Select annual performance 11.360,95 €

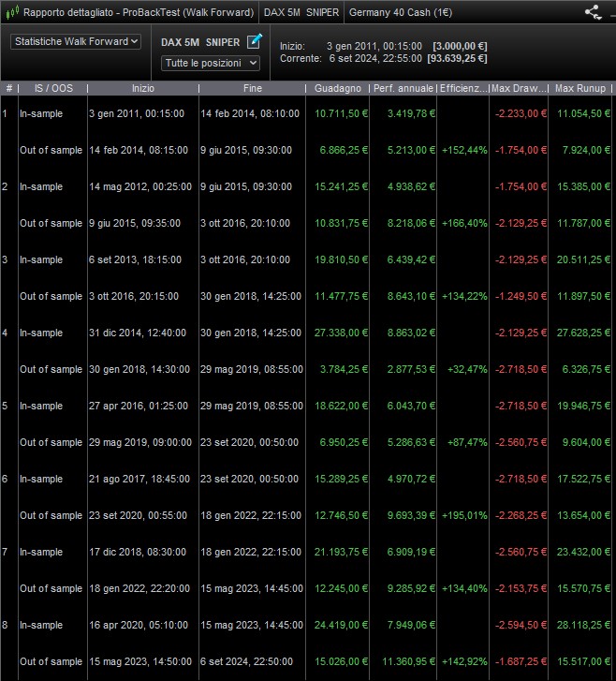[x=408, y=661]
